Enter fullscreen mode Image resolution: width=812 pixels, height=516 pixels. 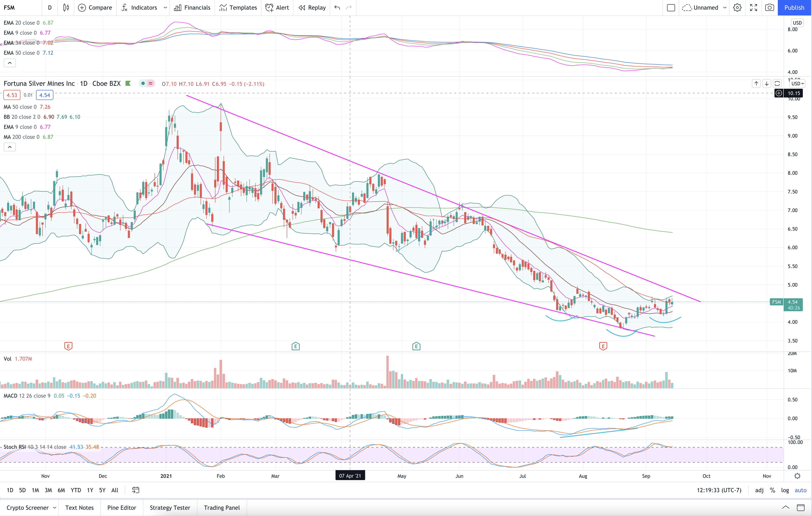(x=753, y=8)
